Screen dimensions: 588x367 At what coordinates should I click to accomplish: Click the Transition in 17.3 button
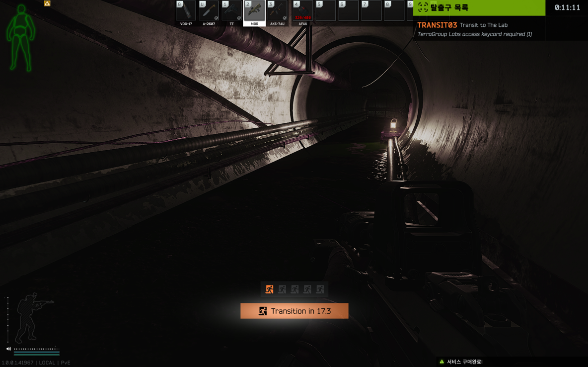click(x=294, y=311)
